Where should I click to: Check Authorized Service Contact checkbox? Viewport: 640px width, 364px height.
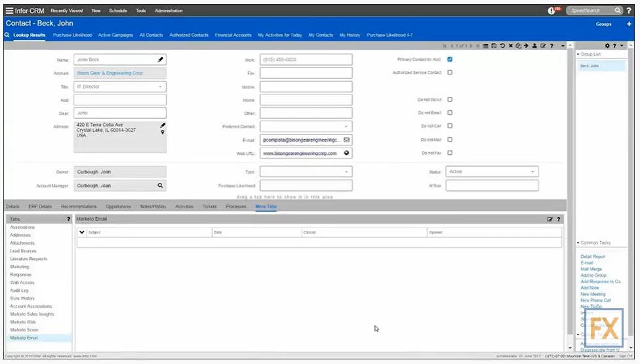[x=450, y=73]
